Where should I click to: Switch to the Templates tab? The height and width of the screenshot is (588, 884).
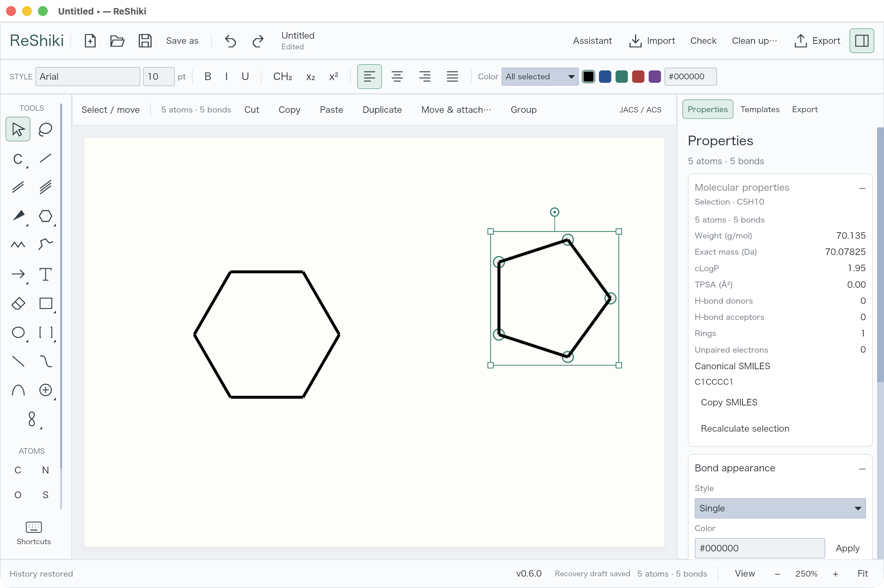[x=760, y=109]
